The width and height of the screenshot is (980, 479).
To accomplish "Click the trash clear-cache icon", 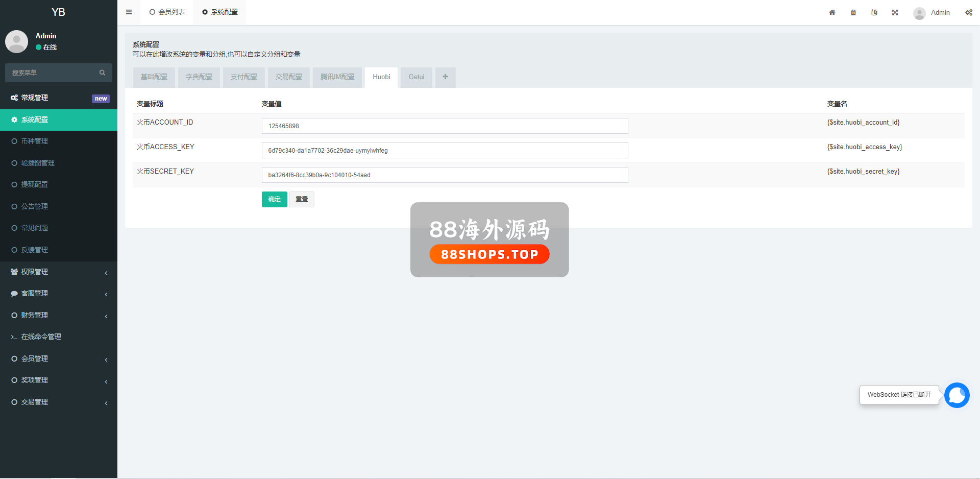I will pos(853,12).
